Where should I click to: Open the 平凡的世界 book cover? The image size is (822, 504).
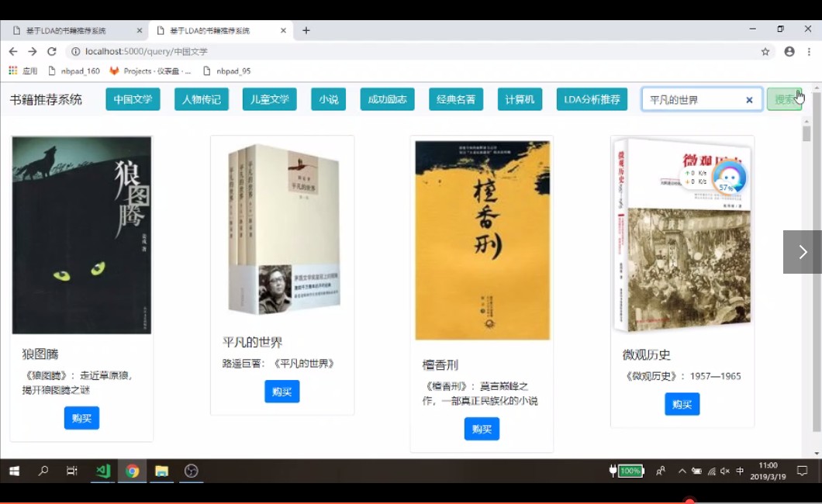pos(283,229)
